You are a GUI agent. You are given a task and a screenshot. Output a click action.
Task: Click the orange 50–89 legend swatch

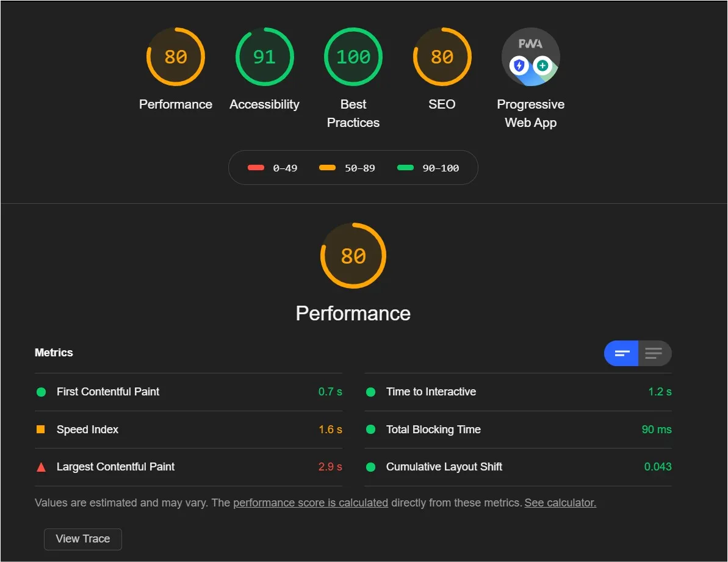(x=327, y=168)
